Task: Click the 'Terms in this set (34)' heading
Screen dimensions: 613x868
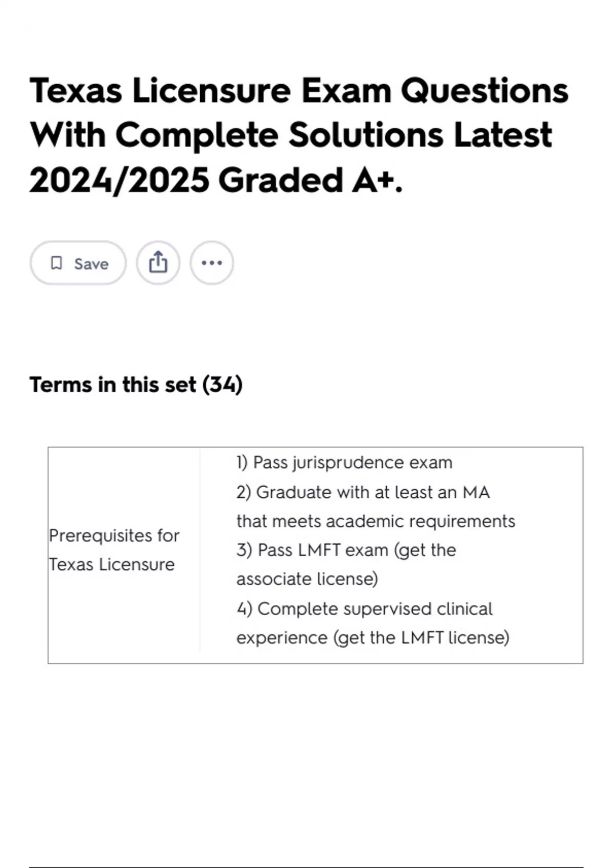Action: [136, 384]
